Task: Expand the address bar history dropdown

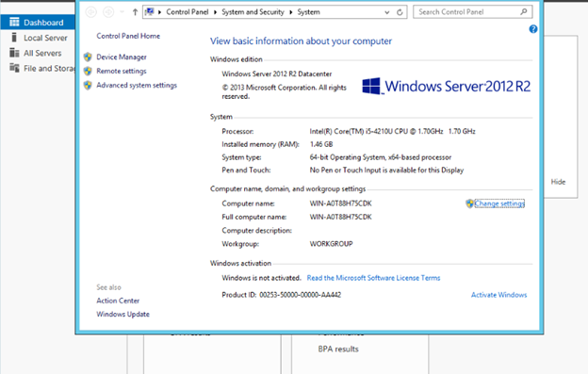Action: pyautogui.click(x=387, y=12)
